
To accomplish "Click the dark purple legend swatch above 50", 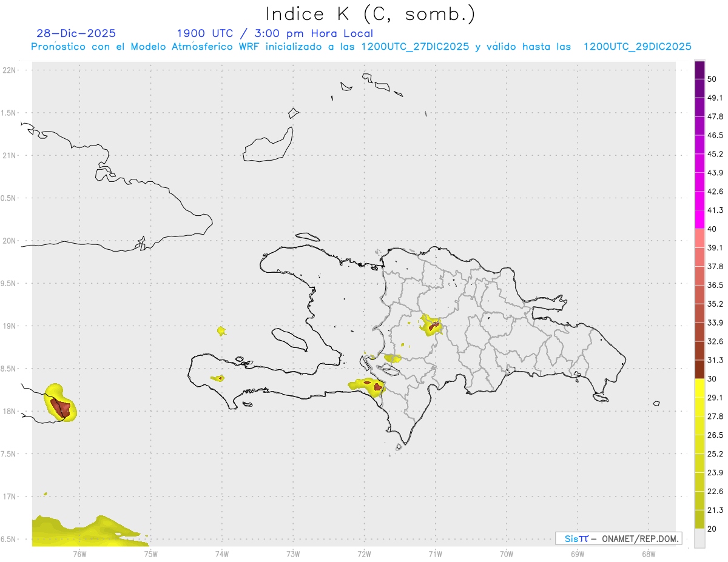I will tap(699, 70).
